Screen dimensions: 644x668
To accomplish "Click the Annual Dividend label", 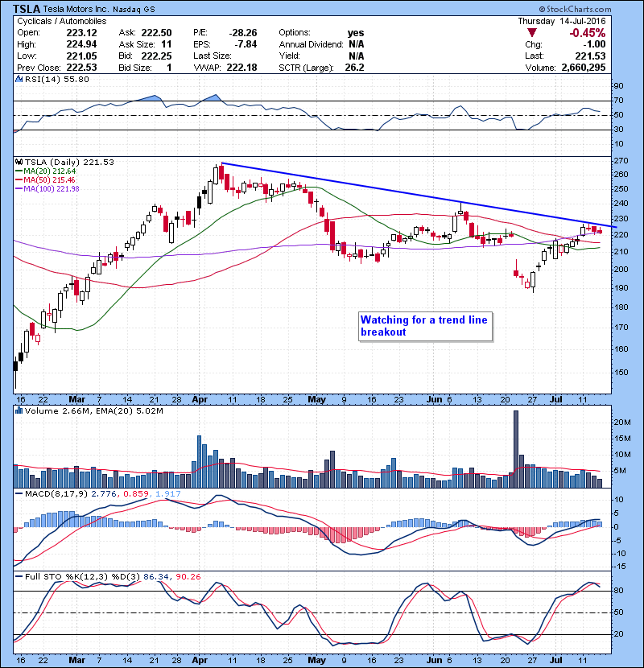I will (x=311, y=44).
